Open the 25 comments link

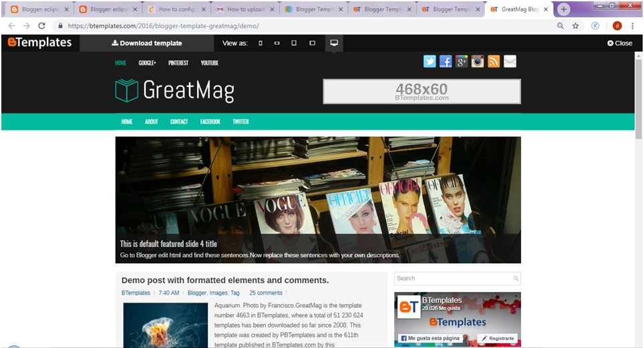pos(266,293)
